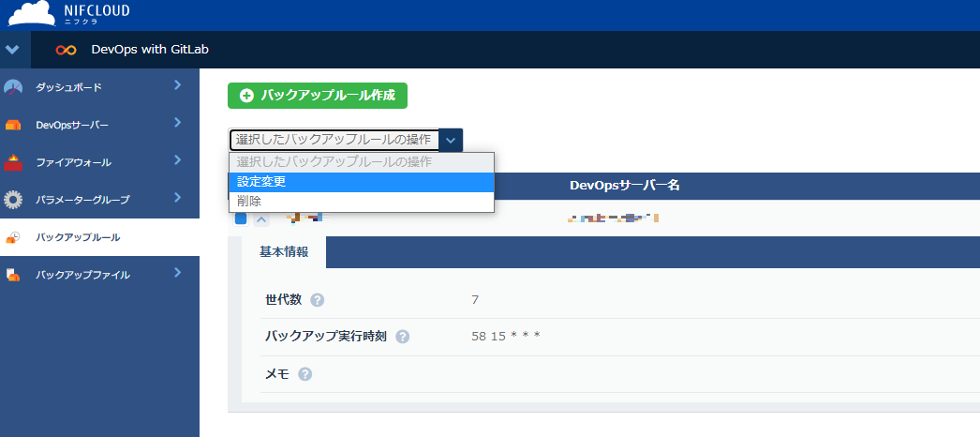Image resolution: width=980 pixels, height=437 pixels.
Task: Choose 設定変更 from dropdown
Action: (x=362, y=182)
